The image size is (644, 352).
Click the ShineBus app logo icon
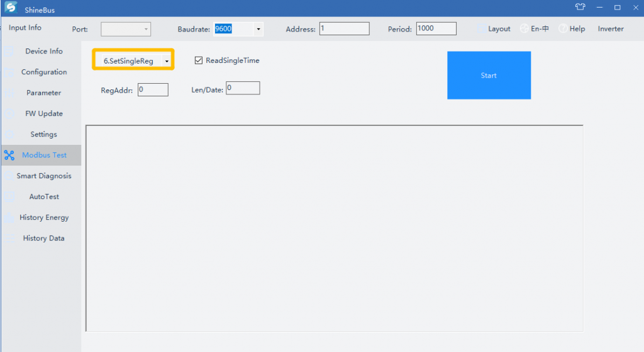[11, 7]
